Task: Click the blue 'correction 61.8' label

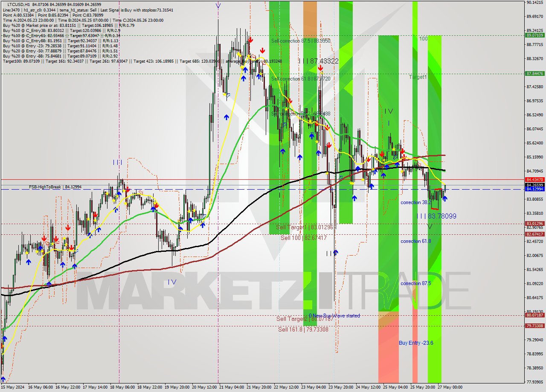Action: (x=416, y=241)
